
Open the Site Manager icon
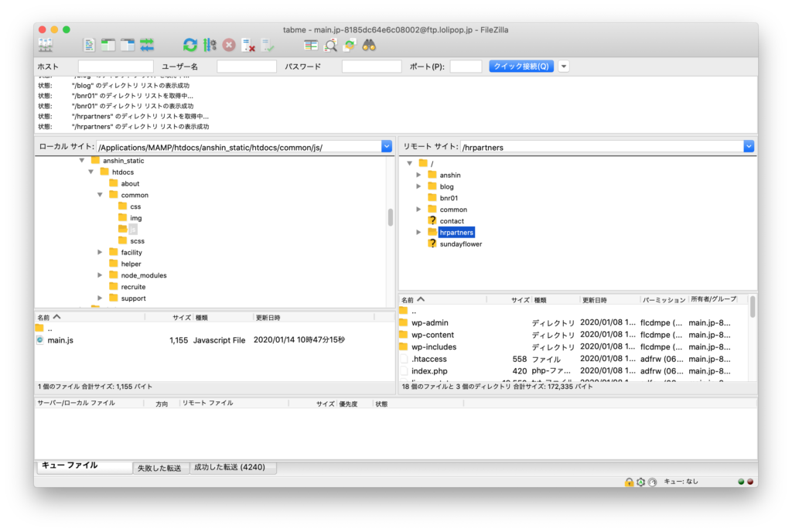click(45, 45)
